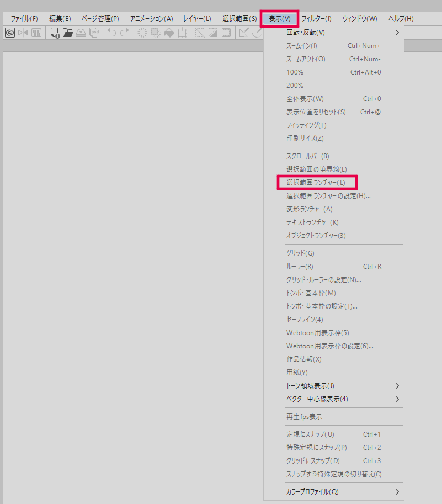The height and width of the screenshot is (504, 442).
Task: Toggle トンボ・基本枠(M) display
Action: tap(334, 293)
